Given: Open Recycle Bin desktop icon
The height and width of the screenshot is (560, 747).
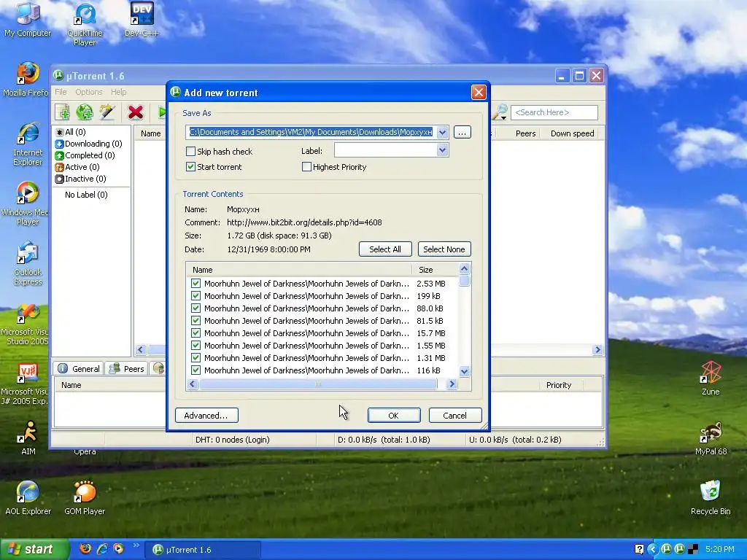Looking at the screenshot, I should tap(711, 497).
